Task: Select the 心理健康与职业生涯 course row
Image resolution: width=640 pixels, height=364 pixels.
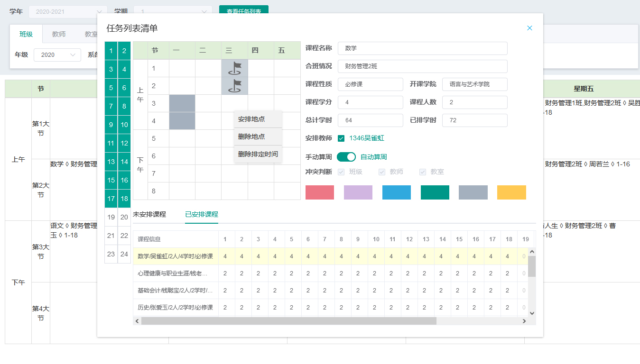Action: coord(330,273)
